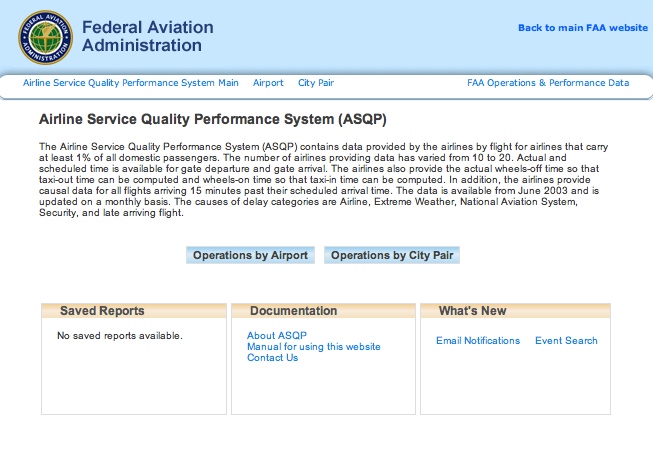Open FAA Operations & Performance Data
The height and width of the screenshot is (450, 653).
click(x=548, y=83)
